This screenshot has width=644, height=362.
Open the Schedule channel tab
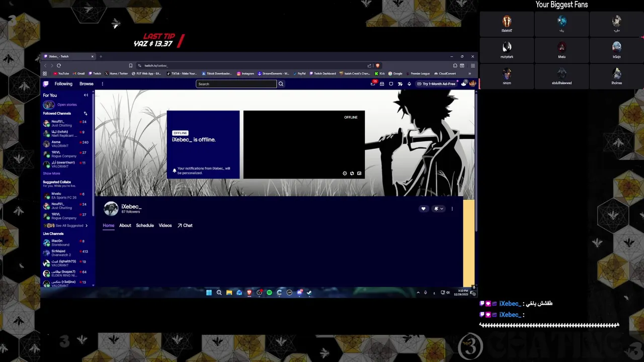[x=145, y=225]
